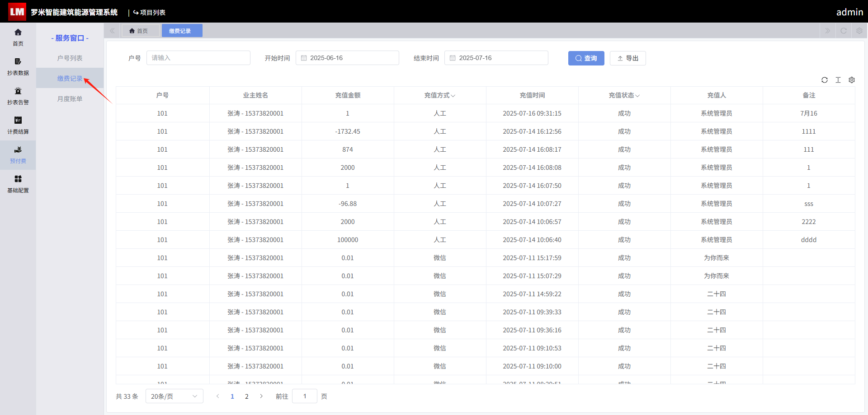The height and width of the screenshot is (415, 868).
Task: Open the 基础配置 sidebar icon
Action: 18,184
